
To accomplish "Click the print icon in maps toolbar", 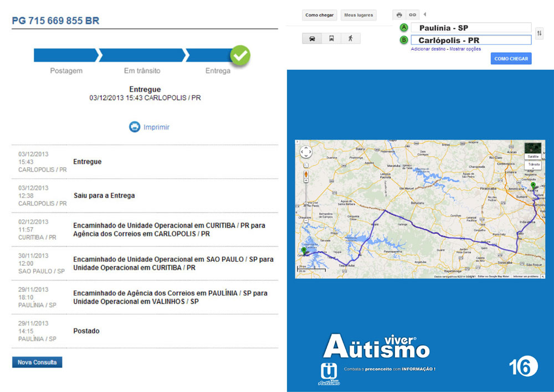I will click(399, 15).
